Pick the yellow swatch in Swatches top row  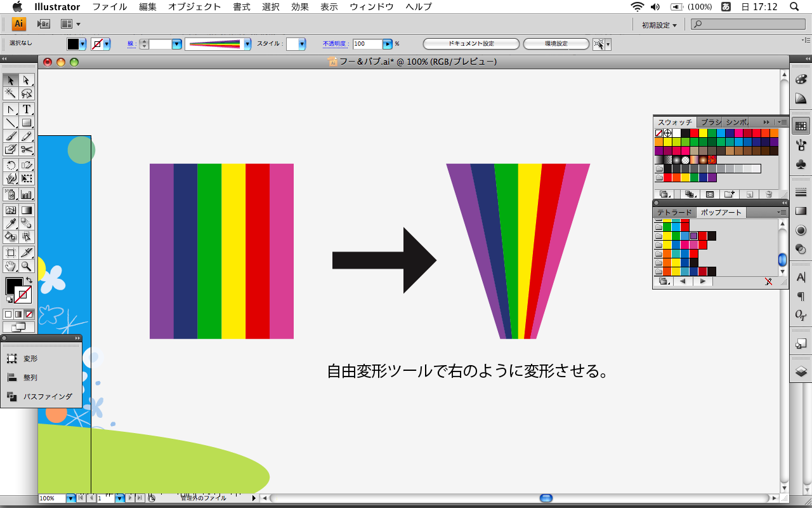coord(703,133)
